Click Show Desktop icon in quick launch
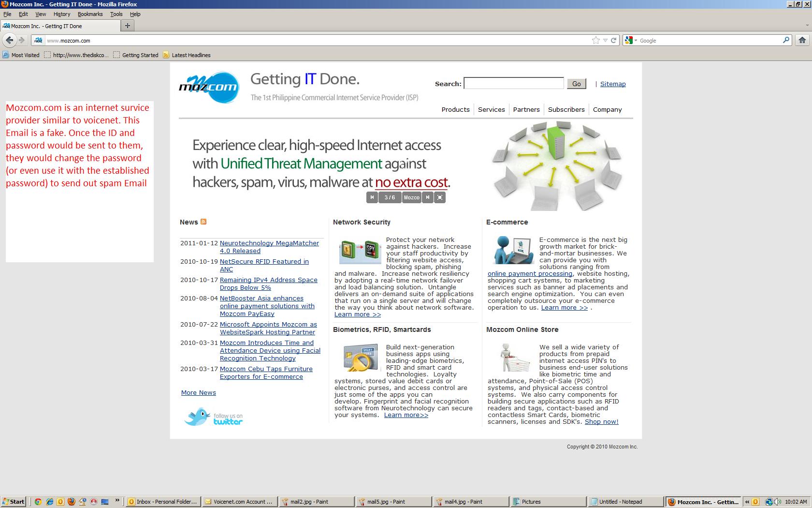This screenshot has width=812, height=508. (105, 502)
